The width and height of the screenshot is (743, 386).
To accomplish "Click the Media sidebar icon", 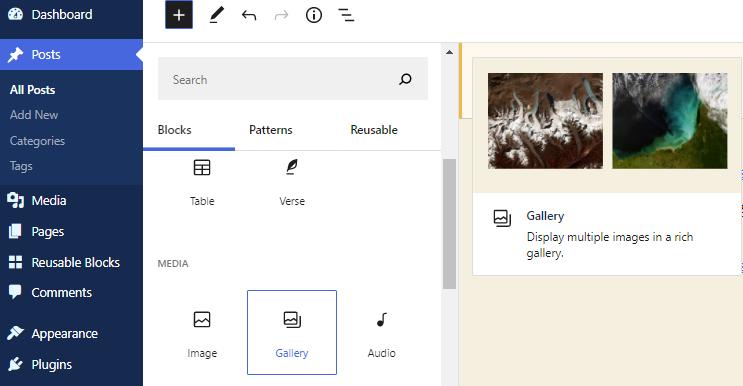I will (15, 200).
